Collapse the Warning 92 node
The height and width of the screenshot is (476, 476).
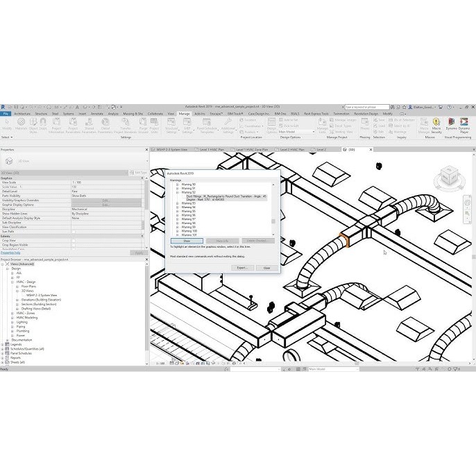(x=178, y=192)
